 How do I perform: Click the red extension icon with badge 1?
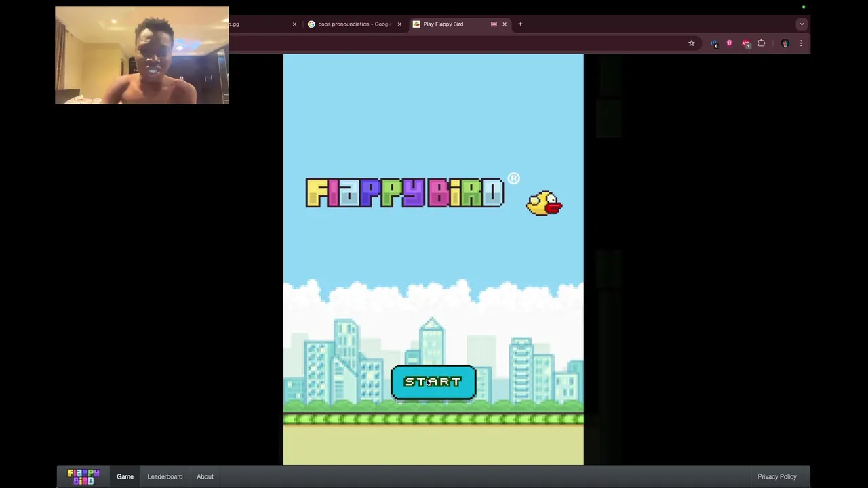(746, 43)
